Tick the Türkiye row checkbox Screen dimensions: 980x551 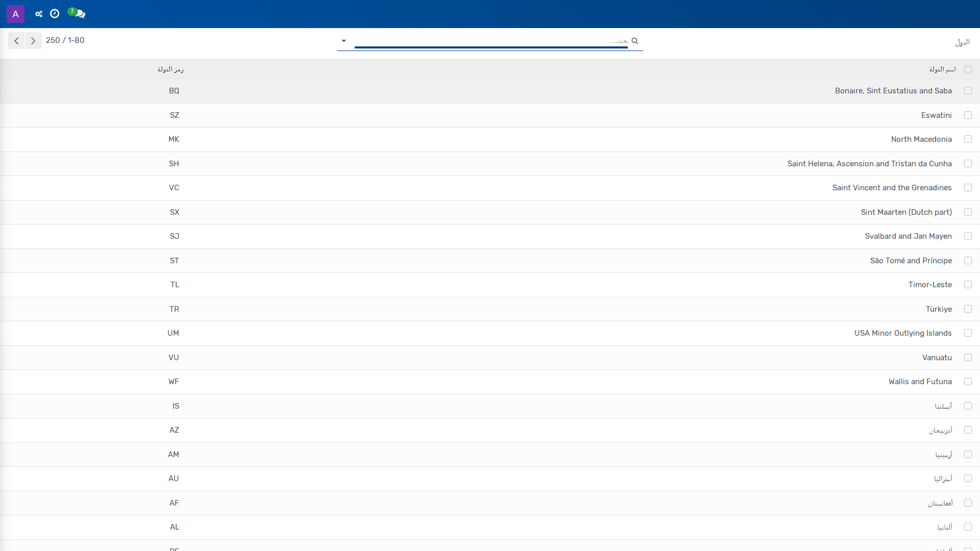tap(968, 309)
